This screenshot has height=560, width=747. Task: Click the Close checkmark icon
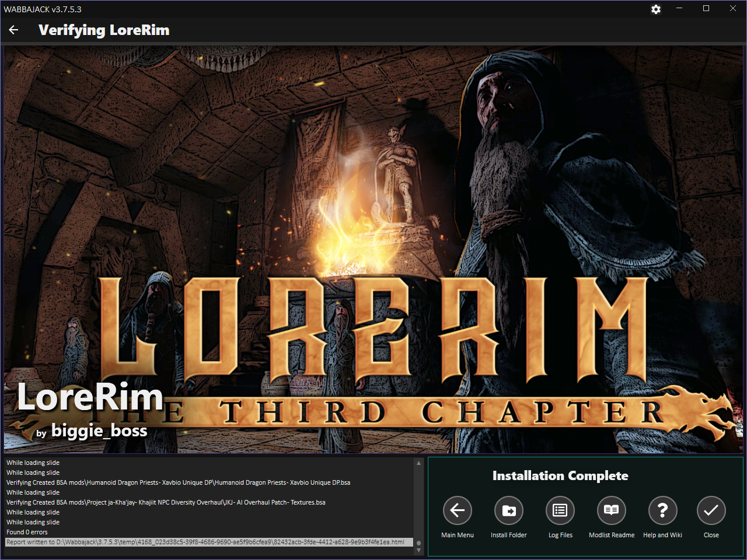pyautogui.click(x=711, y=510)
